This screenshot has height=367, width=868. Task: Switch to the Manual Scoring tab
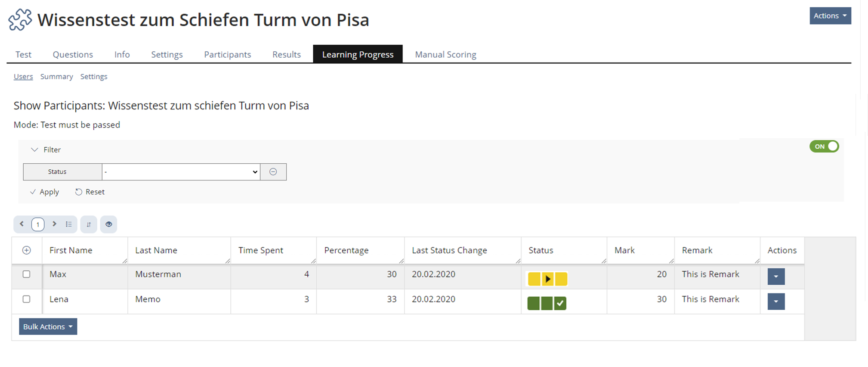pyautogui.click(x=445, y=55)
